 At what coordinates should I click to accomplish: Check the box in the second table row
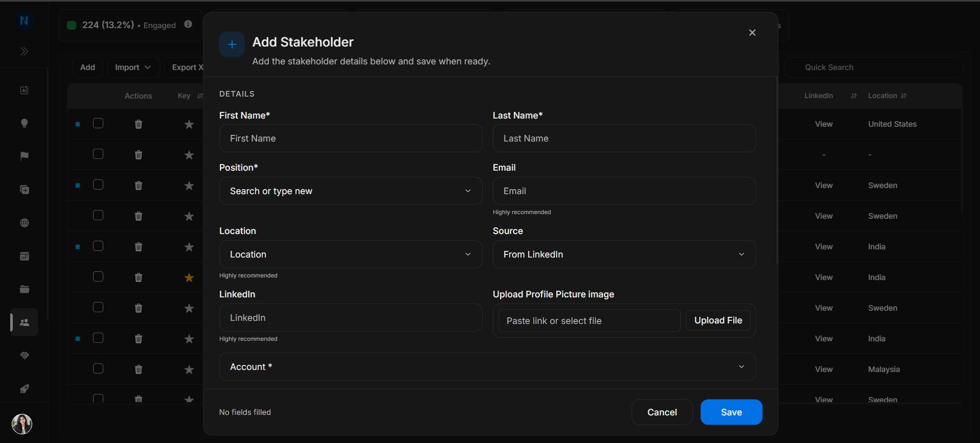point(98,154)
